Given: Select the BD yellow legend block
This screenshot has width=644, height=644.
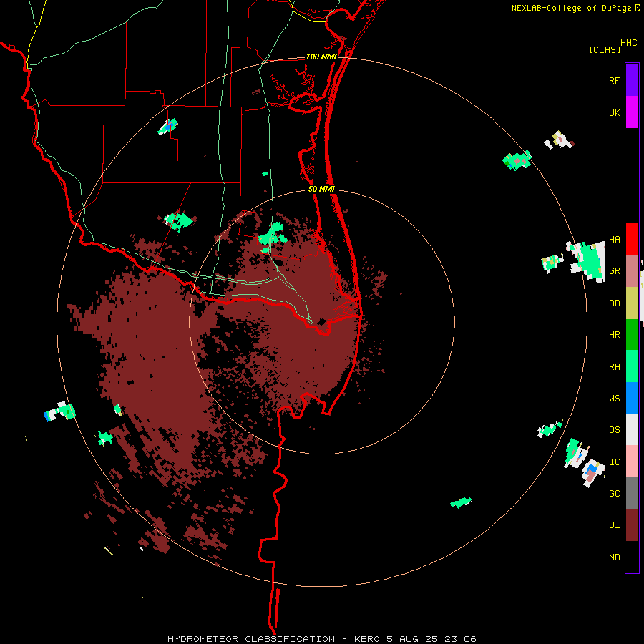Looking at the screenshot, I should point(632,303).
